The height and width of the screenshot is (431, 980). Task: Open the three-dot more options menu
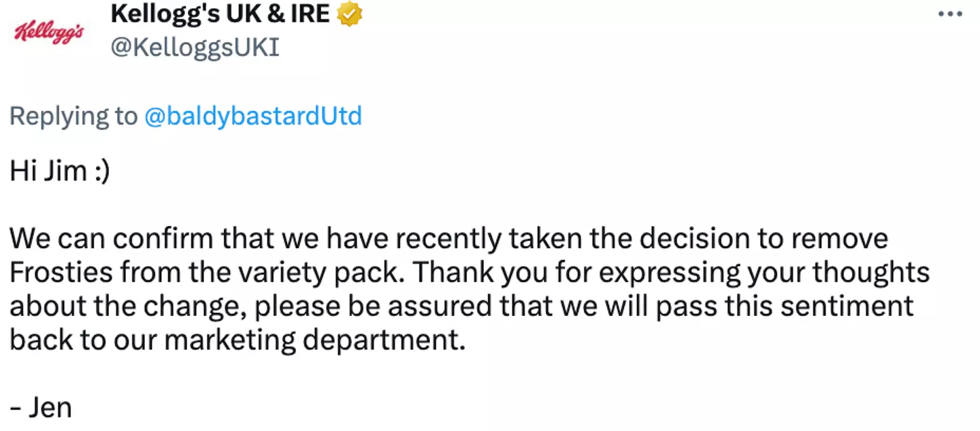949,14
